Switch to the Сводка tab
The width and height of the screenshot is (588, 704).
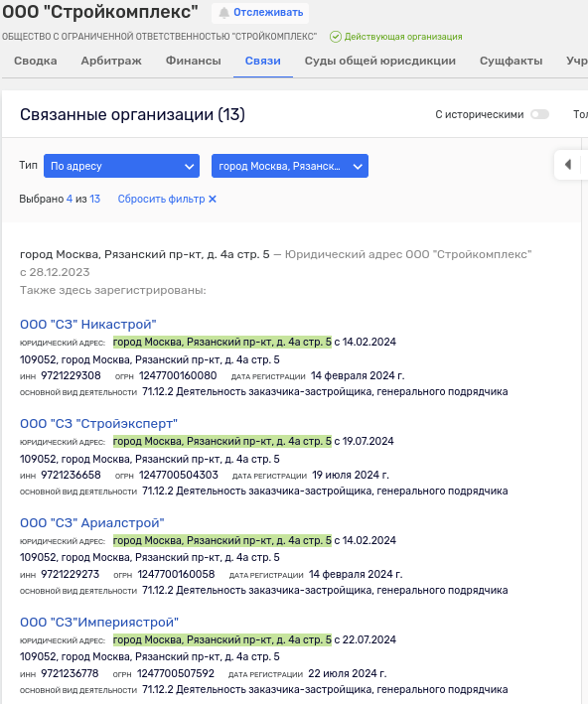point(36,61)
